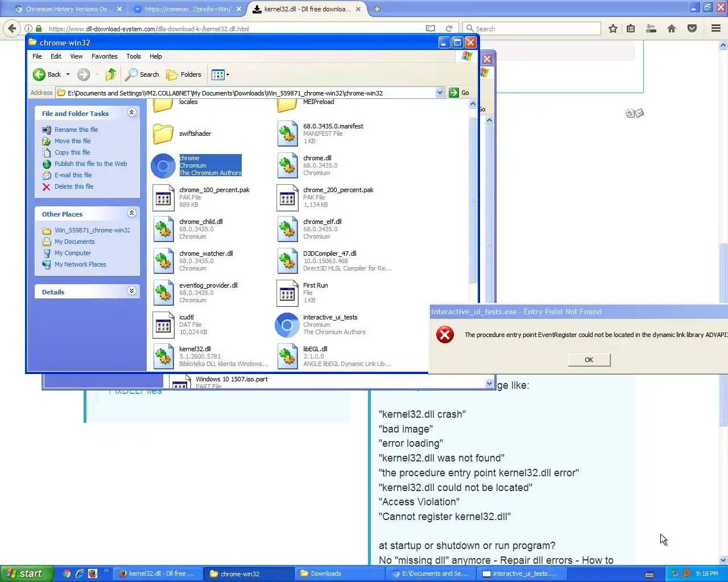The height and width of the screenshot is (582, 728).
Task: Reload the page in Firefox
Action: [449, 28]
